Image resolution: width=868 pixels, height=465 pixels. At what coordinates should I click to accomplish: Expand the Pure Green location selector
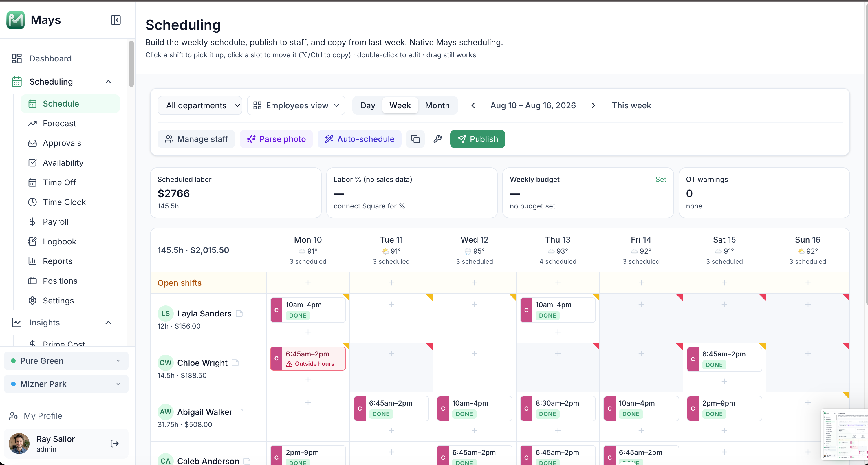pos(66,361)
